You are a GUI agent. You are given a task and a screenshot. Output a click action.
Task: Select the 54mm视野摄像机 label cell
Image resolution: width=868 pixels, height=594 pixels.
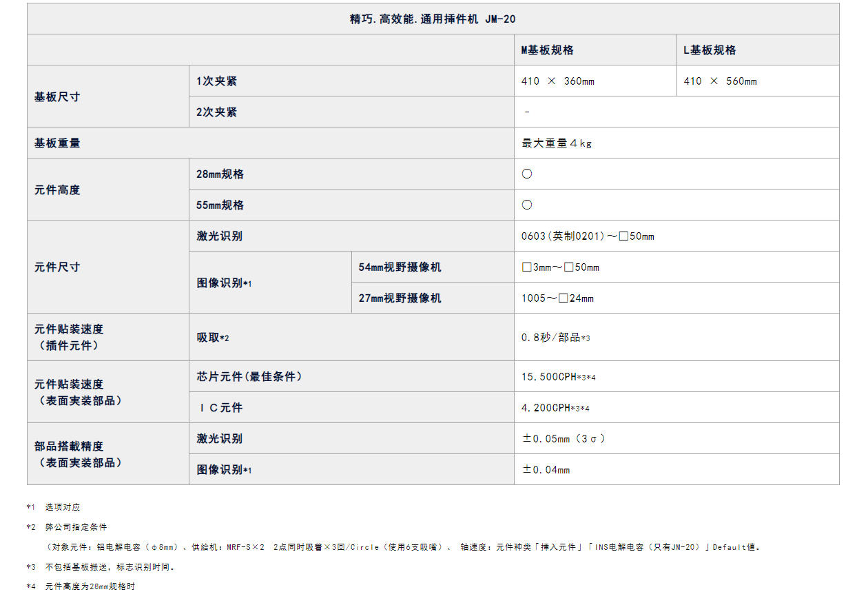pyautogui.click(x=400, y=267)
